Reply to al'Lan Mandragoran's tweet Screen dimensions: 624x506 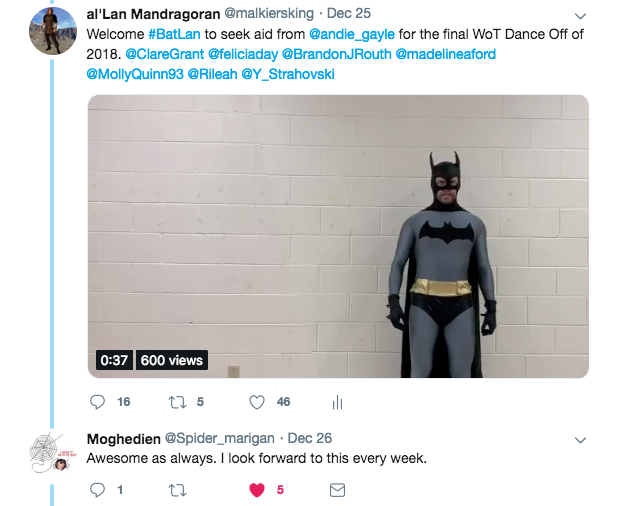click(97, 402)
